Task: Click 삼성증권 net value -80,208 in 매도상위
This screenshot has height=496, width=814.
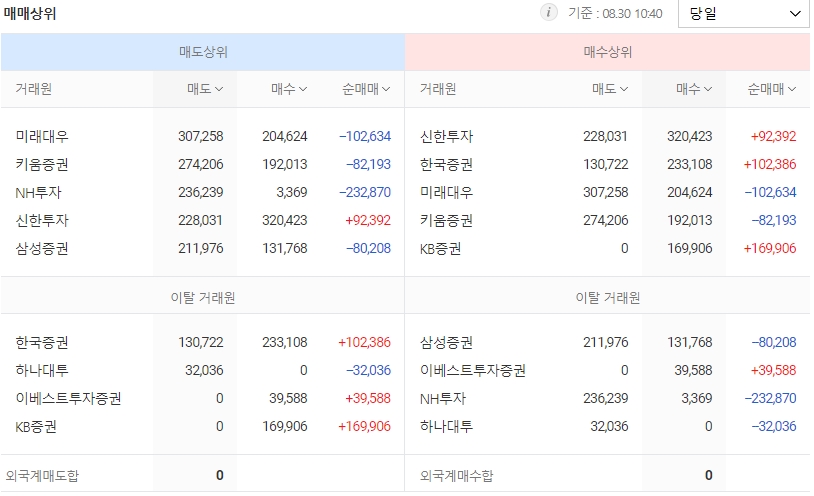Action: 369,248
